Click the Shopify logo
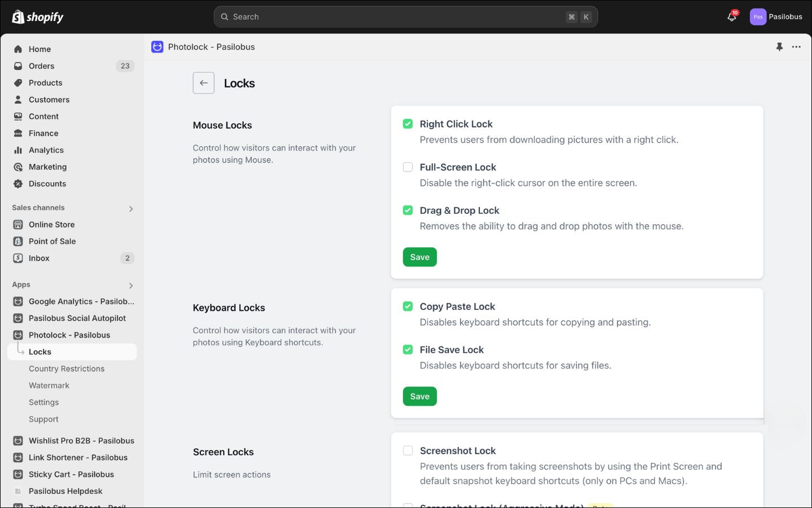Screen dimensions: 812x508 pyautogui.click(x=38, y=17)
